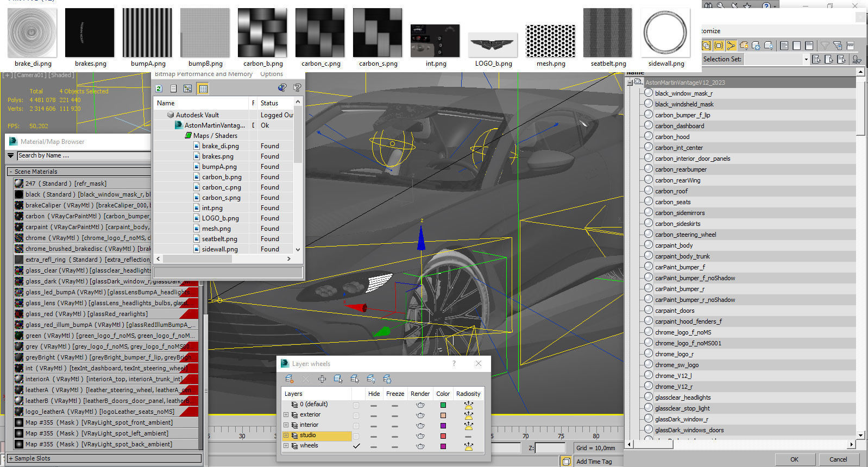Open the Selection Set dropdown
Image resolution: width=868 pixels, height=467 pixels.
806,59
